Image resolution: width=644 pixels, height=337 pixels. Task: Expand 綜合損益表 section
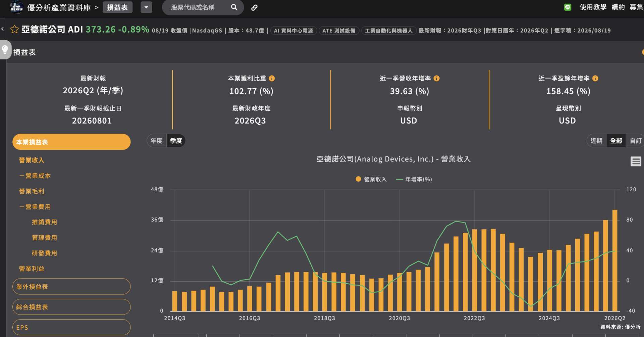71,307
